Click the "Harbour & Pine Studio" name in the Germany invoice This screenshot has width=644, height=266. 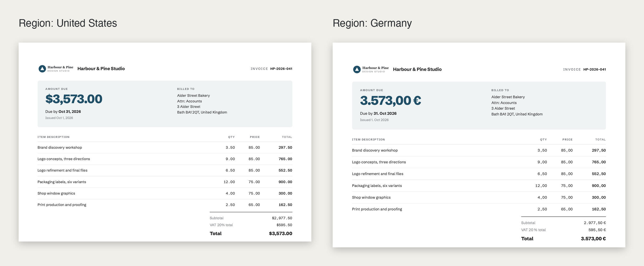(417, 69)
